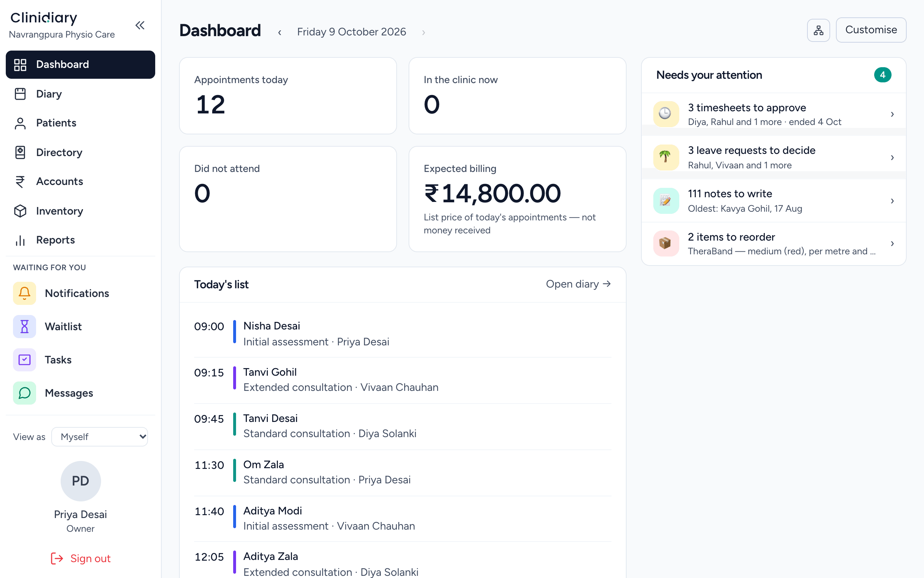Click the items to reorder package icon
Image resolution: width=924 pixels, height=578 pixels.
(666, 243)
